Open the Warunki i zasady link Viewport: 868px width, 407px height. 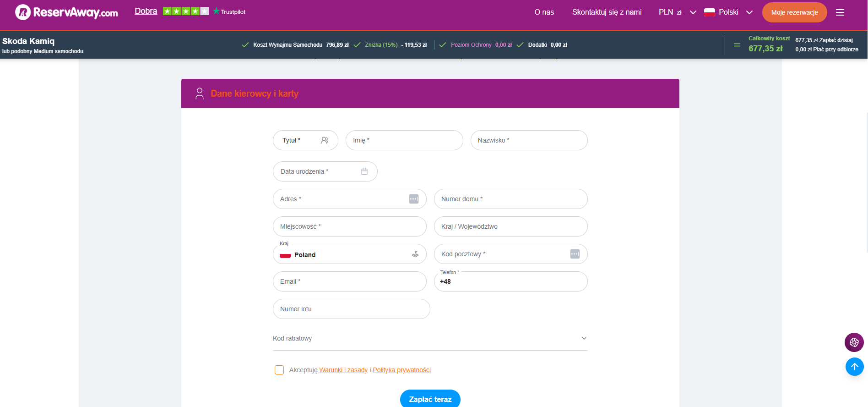[343, 370]
